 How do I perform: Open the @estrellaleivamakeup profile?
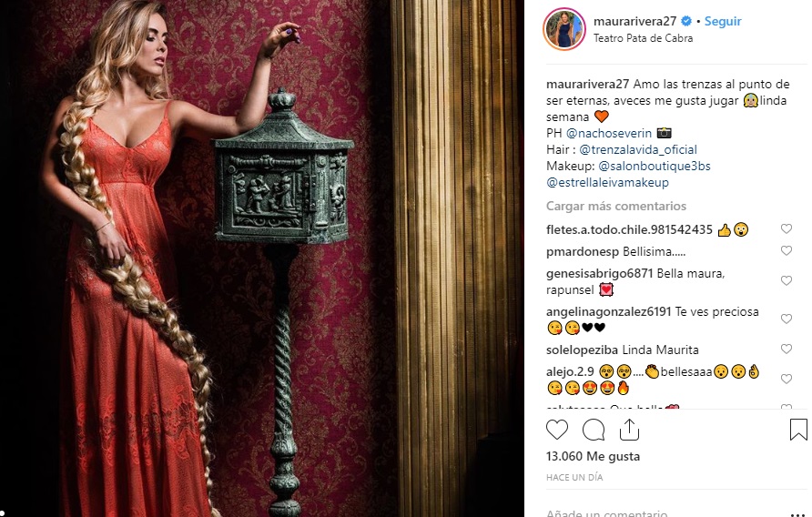pyautogui.click(x=607, y=183)
